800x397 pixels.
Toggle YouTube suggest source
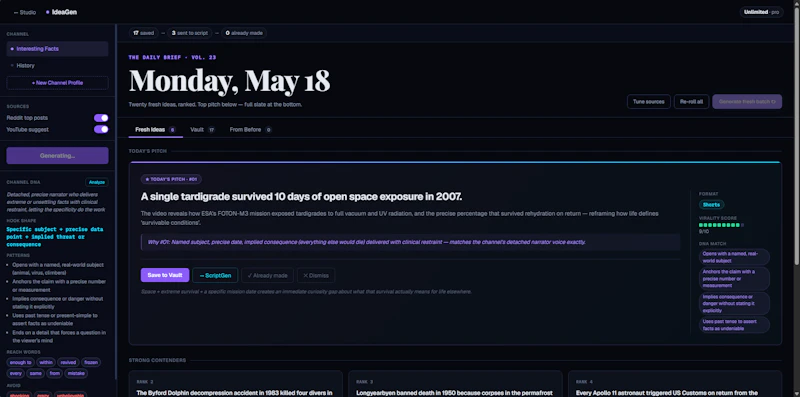point(101,130)
